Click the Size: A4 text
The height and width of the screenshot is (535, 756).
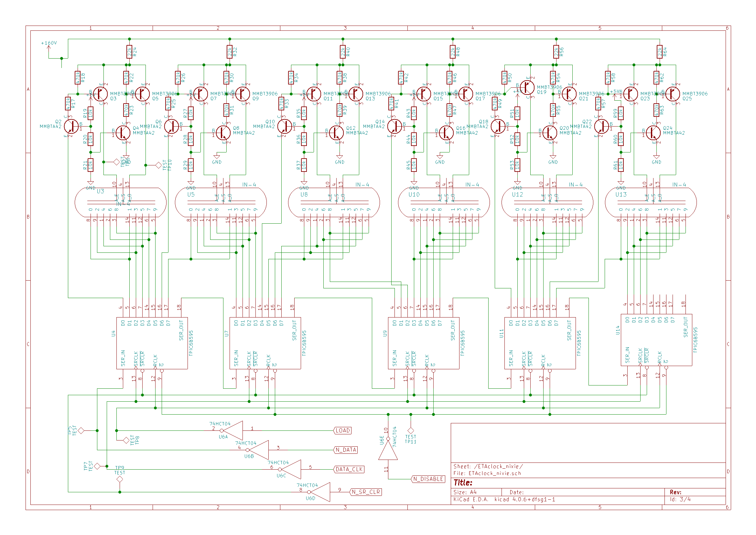click(465, 492)
